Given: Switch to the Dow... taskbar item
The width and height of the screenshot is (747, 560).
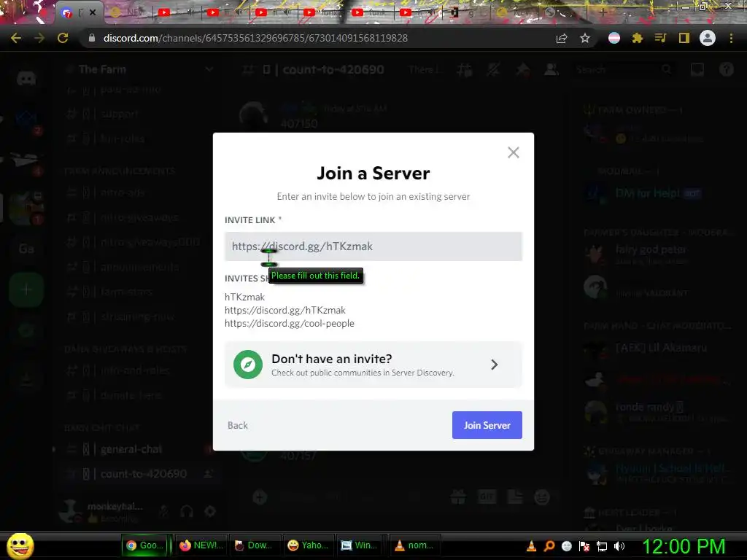Looking at the screenshot, I should 253,545.
